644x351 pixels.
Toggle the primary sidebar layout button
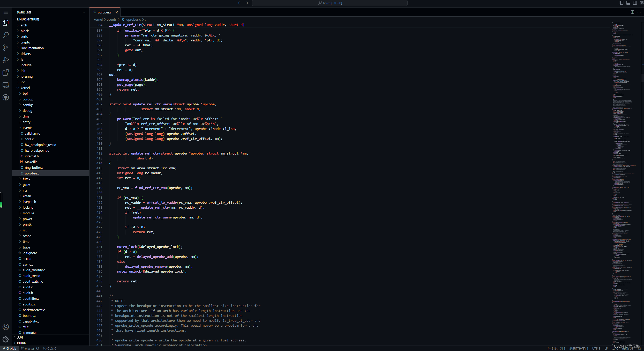621,3
